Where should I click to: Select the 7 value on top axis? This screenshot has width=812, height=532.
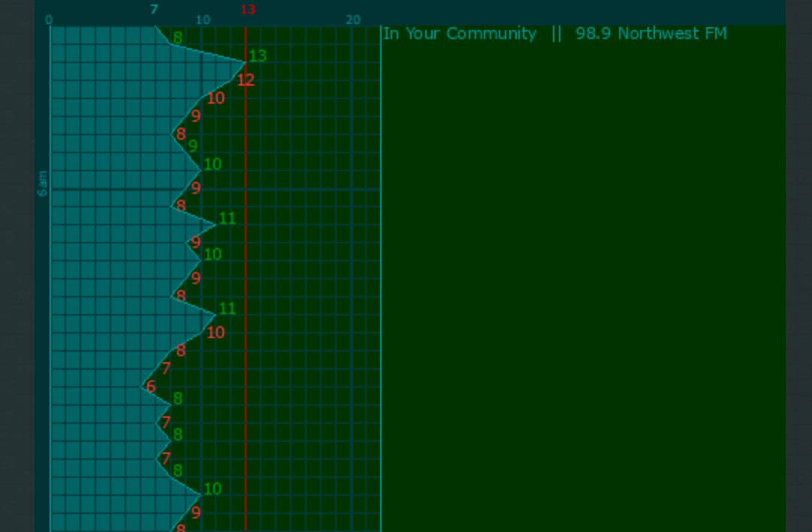(x=154, y=10)
